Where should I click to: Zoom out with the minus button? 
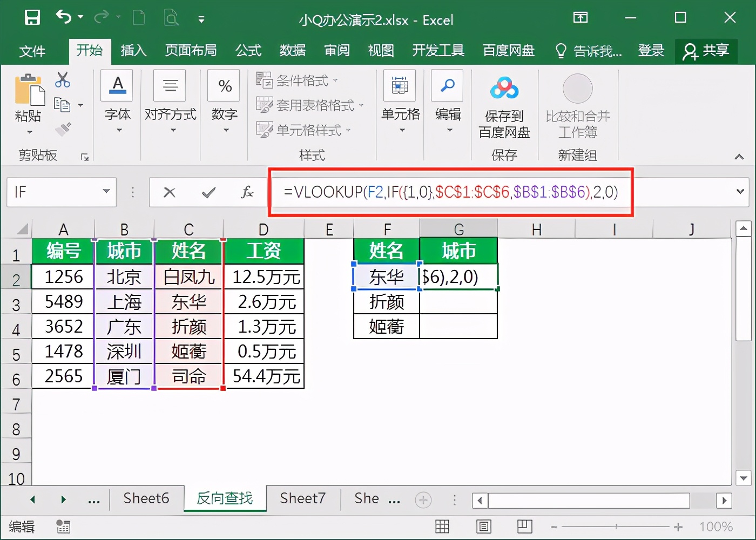pyautogui.click(x=554, y=526)
